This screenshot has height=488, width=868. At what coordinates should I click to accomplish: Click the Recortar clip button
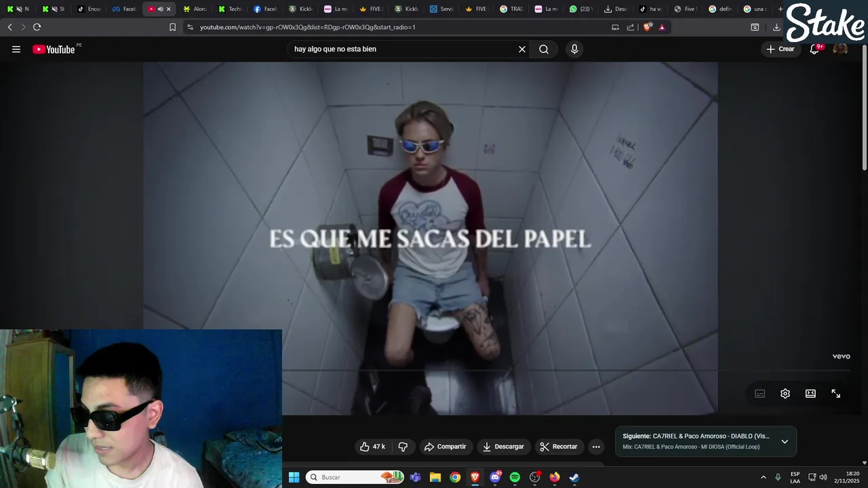point(559,447)
